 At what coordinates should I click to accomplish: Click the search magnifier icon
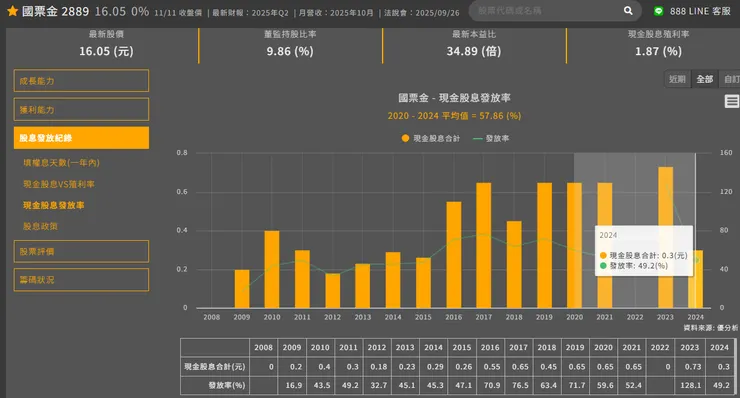click(628, 10)
